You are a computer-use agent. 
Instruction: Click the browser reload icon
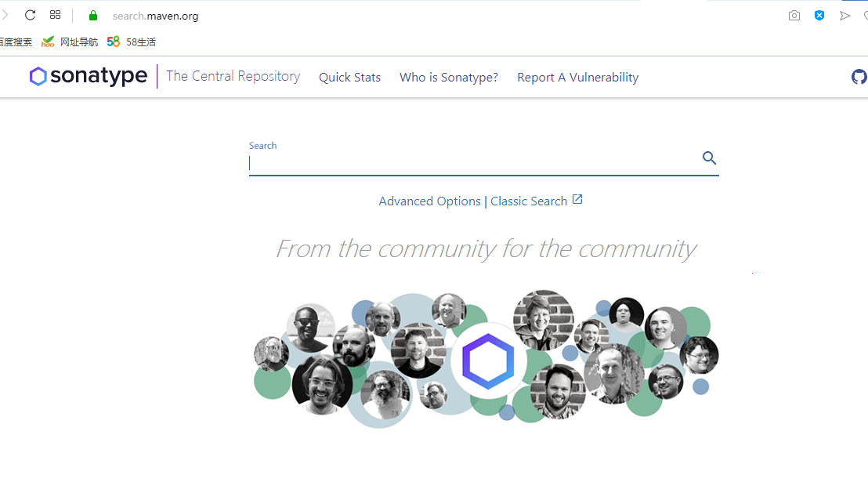[30, 15]
